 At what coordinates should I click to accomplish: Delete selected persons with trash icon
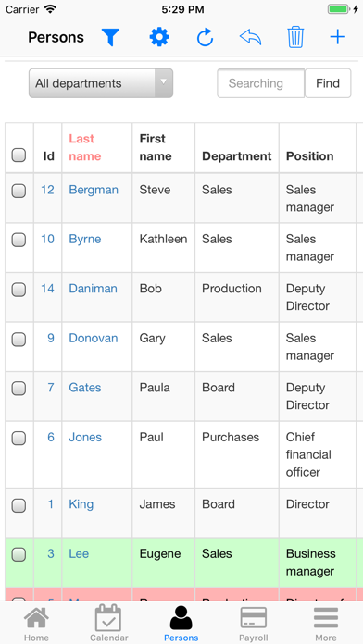295,37
